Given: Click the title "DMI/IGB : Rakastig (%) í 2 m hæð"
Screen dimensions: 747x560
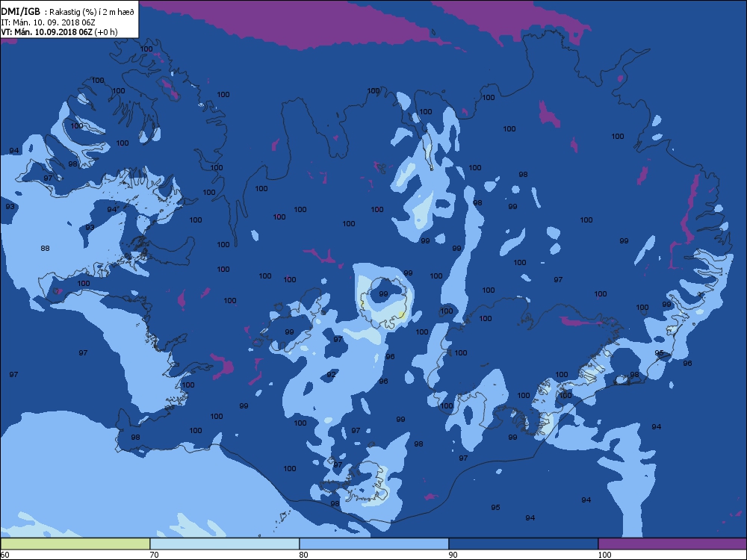Looking at the screenshot, I should tap(68, 13).
